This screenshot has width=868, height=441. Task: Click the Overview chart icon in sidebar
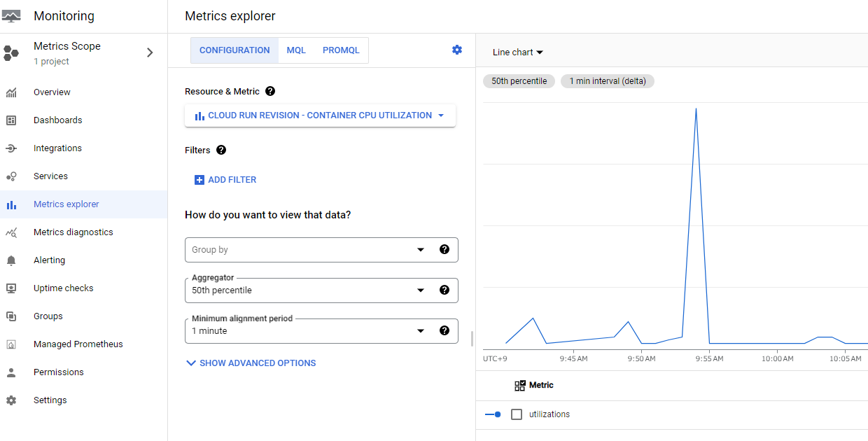click(11, 92)
